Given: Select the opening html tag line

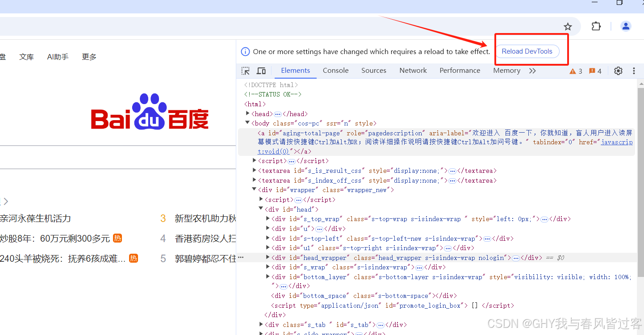Looking at the screenshot, I should click(x=255, y=104).
